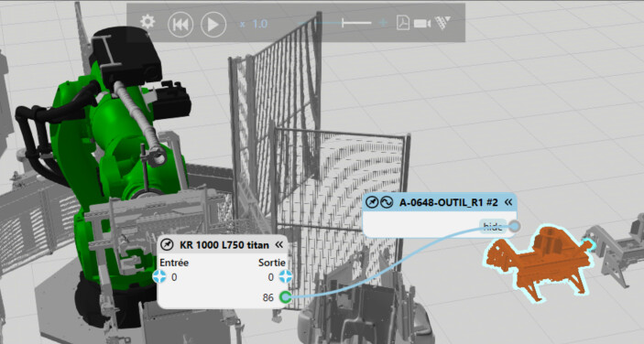This screenshot has height=344, width=644.
Task: Open the export animation dropdown icon
Action: pyautogui.click(x=442, y=23)
